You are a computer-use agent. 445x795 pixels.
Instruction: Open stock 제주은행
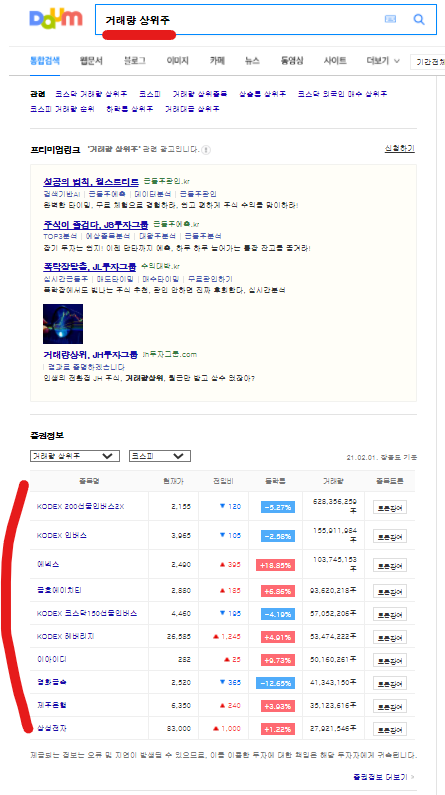coord(52,705)
